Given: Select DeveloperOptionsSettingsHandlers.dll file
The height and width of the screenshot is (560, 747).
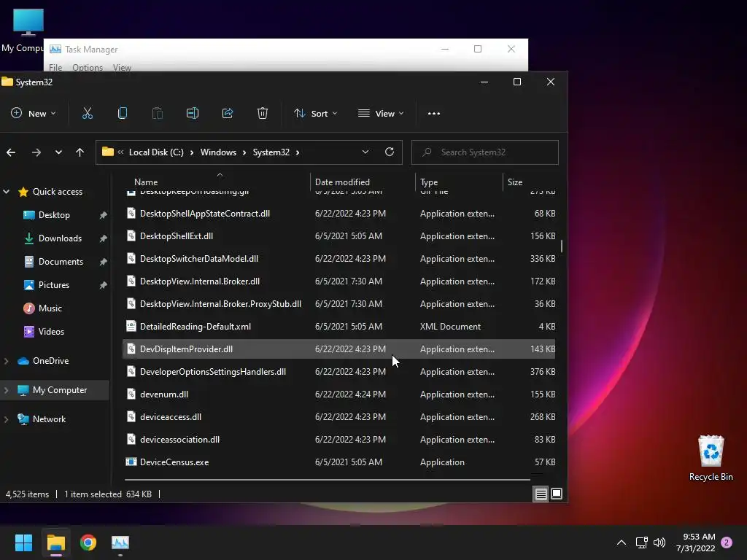Looking at the screenshot, I should coord(338,371).
